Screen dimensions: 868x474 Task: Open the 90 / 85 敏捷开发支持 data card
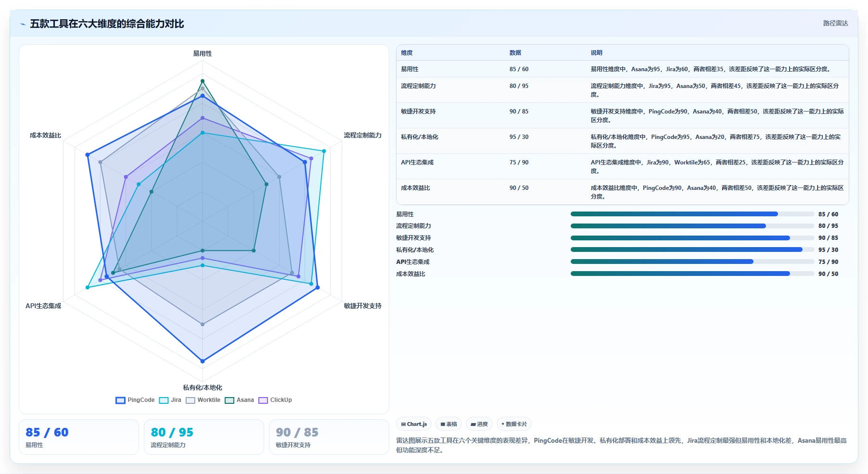[x=329, y=437]
